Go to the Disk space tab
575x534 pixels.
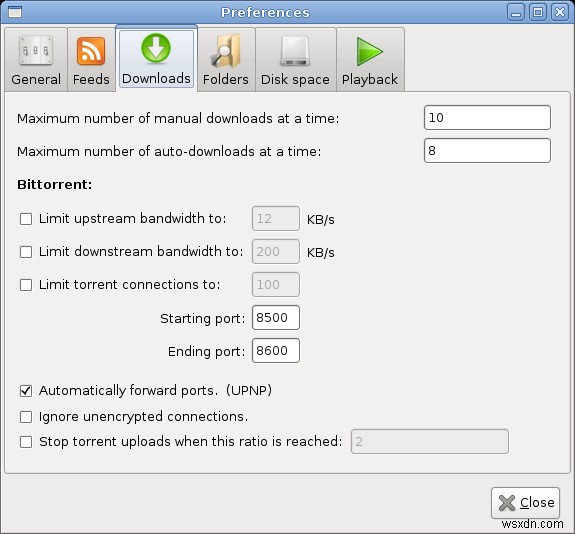click(295, 59)
